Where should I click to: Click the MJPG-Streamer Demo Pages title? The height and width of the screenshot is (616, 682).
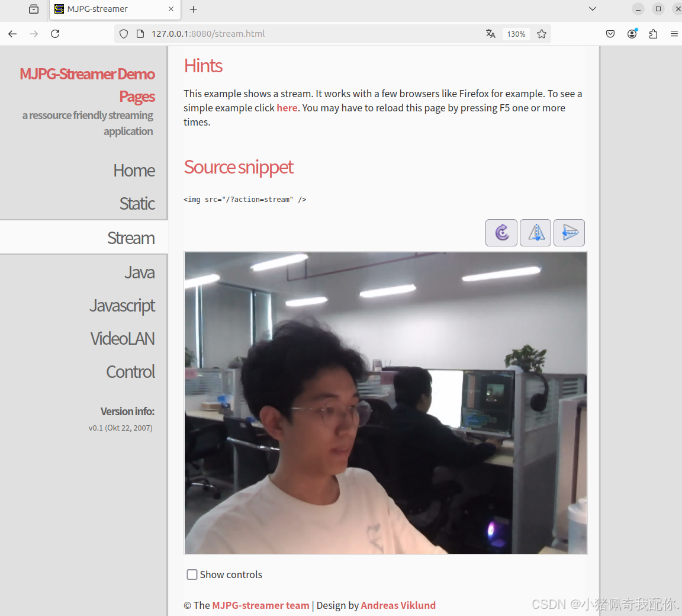(87, 85)
